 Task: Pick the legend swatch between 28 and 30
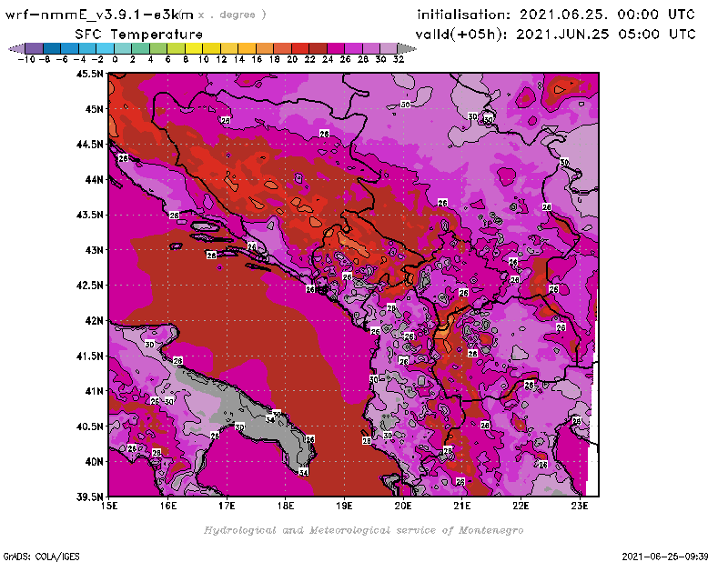[x=371, y=48]
